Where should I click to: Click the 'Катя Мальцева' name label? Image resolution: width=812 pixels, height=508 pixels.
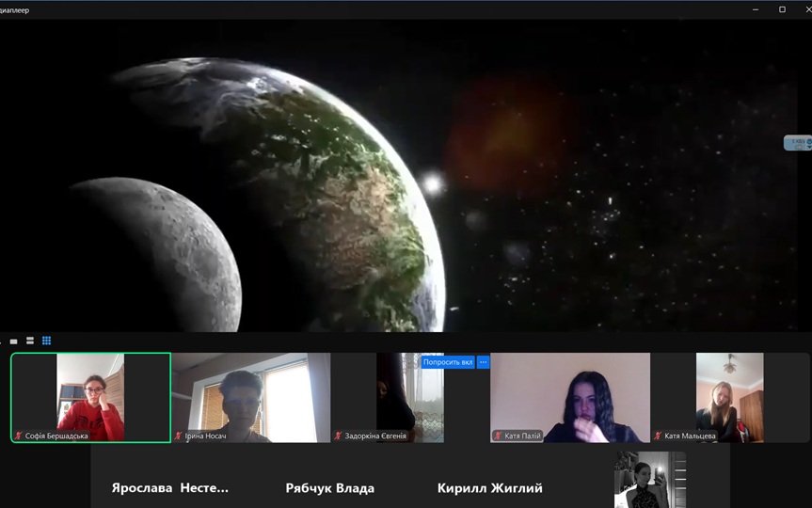[690, 436]
